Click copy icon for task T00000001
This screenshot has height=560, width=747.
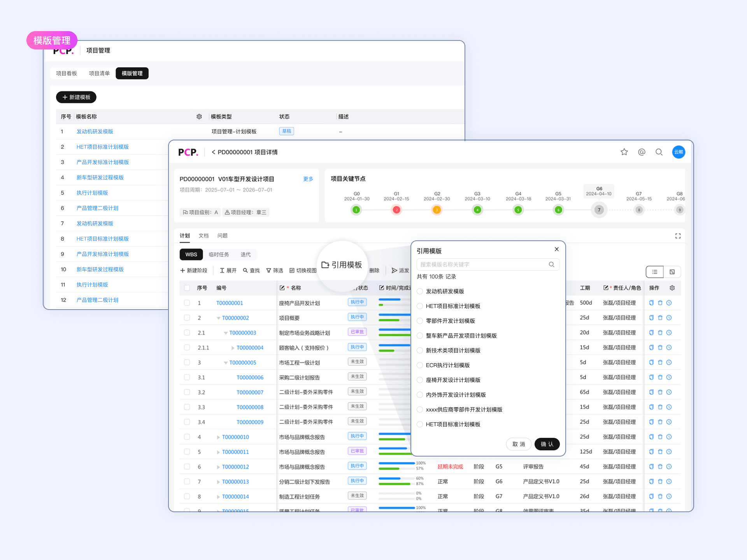[651, 303]
